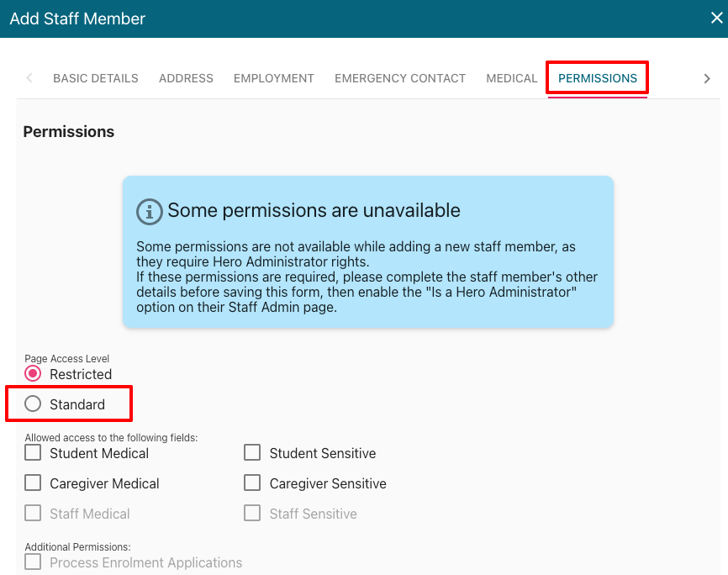Screen dimensions: 728x575
Task: Toggle the Staff Sensitive checkbox
Action: (x=252, y=514)
